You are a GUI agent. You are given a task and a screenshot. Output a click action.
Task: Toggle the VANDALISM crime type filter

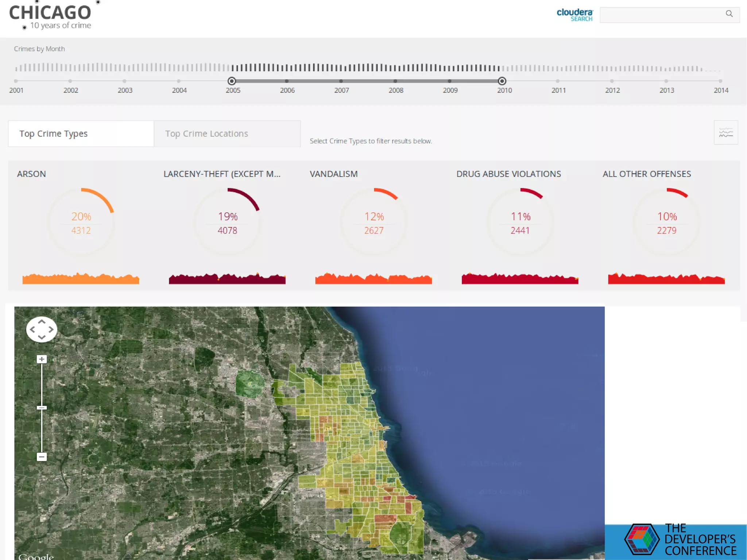pyautogui.click(x=373, y=222)
